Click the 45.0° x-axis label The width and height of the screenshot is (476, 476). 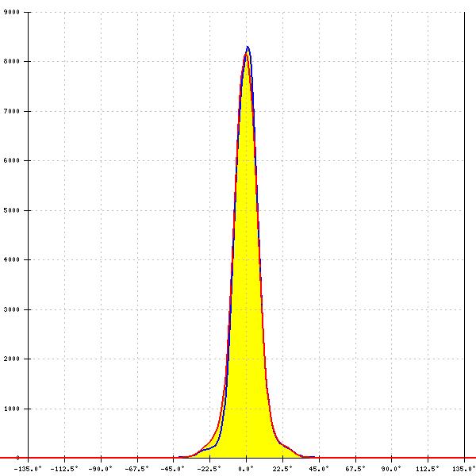pos(319,469)
